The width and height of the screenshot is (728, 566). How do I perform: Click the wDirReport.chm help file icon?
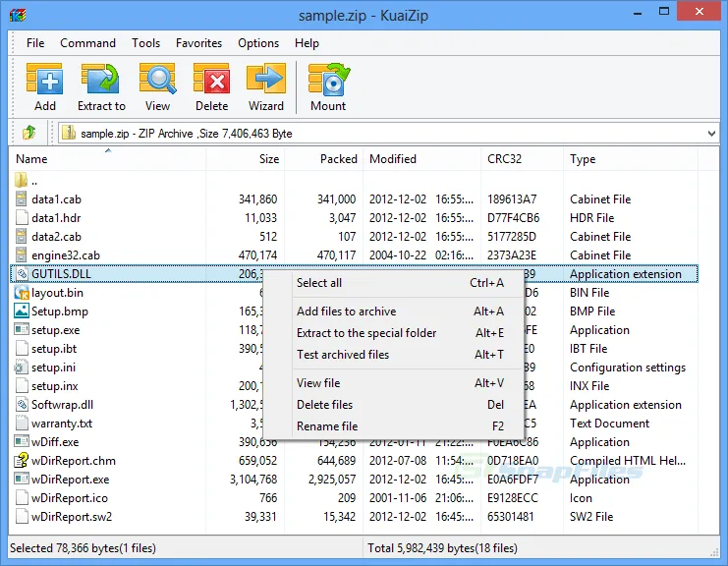click(22, 460)
